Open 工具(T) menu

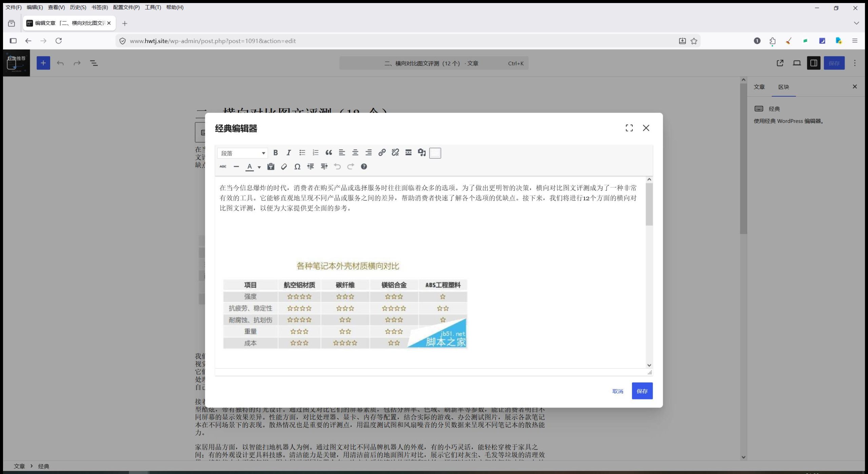tap(153, 7)
